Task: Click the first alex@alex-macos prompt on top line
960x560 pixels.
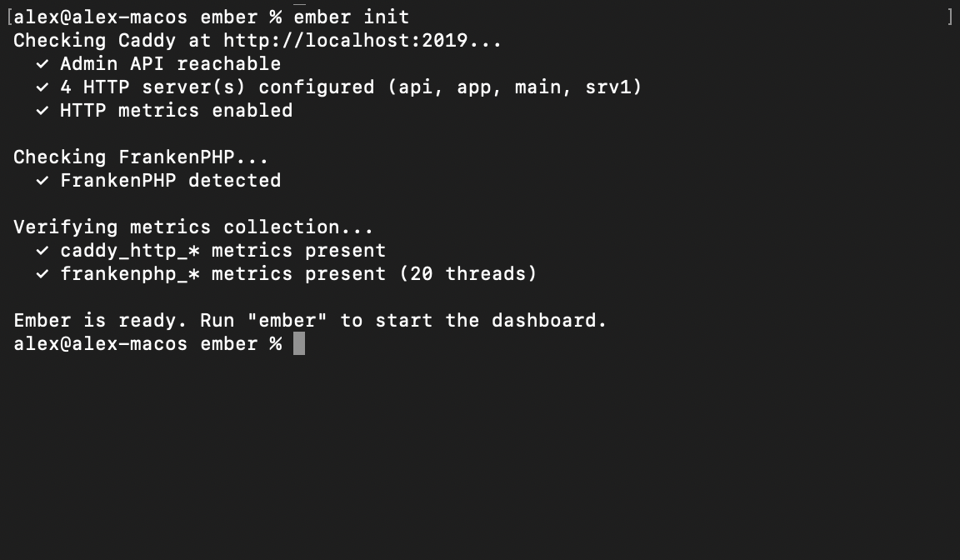Action: pos(100,17)
